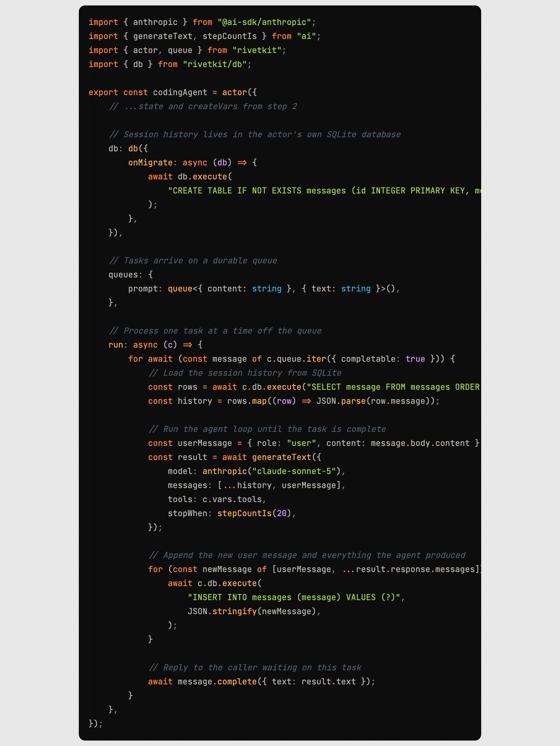Click the SELECT message FROM messages string
This screenshot has height=746, width=560.
tap(393, 387)
